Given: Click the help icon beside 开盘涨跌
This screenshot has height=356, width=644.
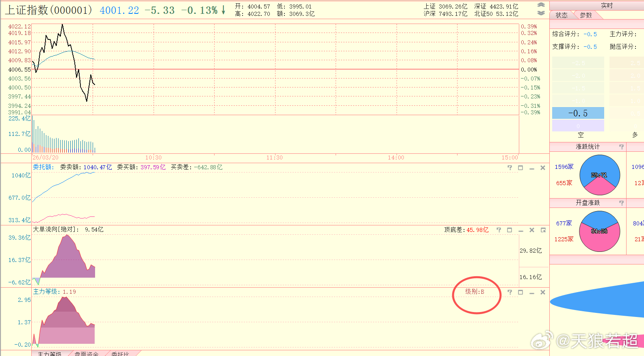Looking at the screenshot, I should pos(621,203).
